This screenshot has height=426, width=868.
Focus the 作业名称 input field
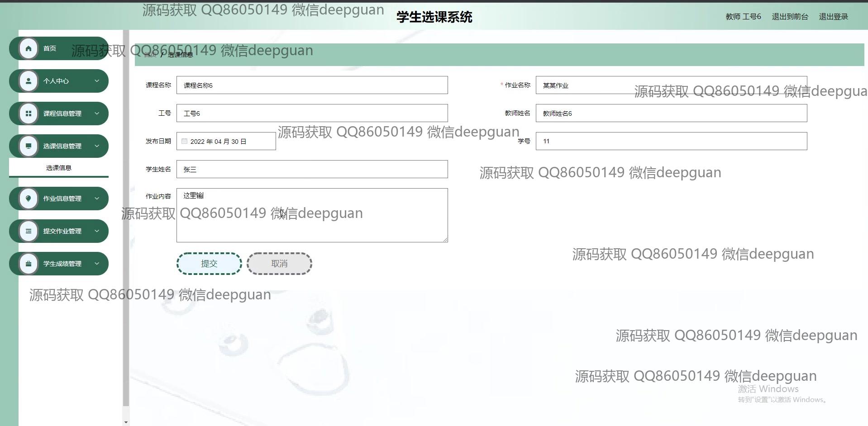coord(671,85)
